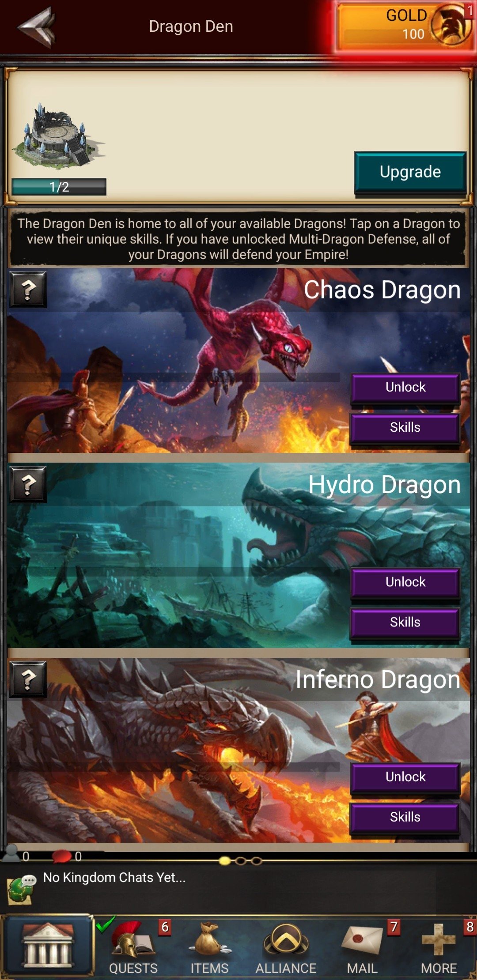Select the yellow chat page indicator dot
Image resolution: width=477 pixels, height=980 pixels.
[225, 861]
